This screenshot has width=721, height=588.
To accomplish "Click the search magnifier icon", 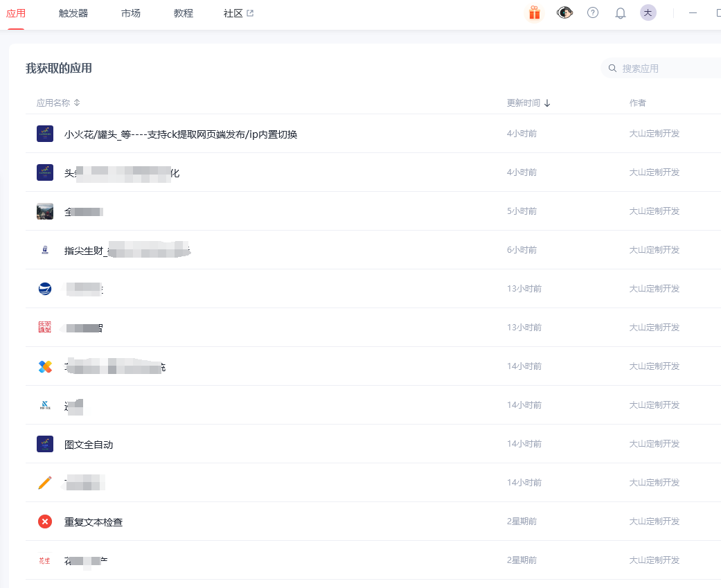I will [612, 69].
